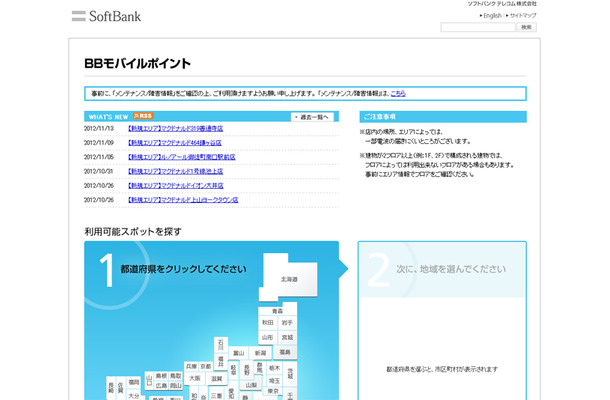Open the 過去一覧へ archive button

click(312, 117)
